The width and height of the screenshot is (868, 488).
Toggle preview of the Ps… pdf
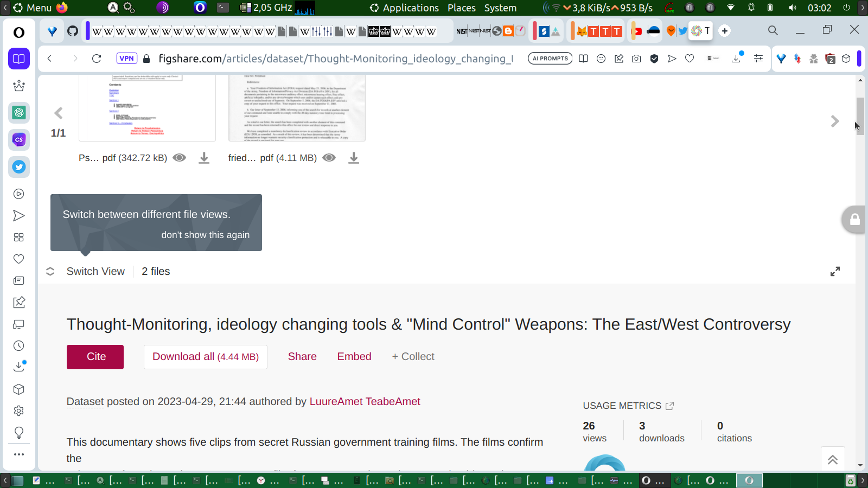coord(179,158)
